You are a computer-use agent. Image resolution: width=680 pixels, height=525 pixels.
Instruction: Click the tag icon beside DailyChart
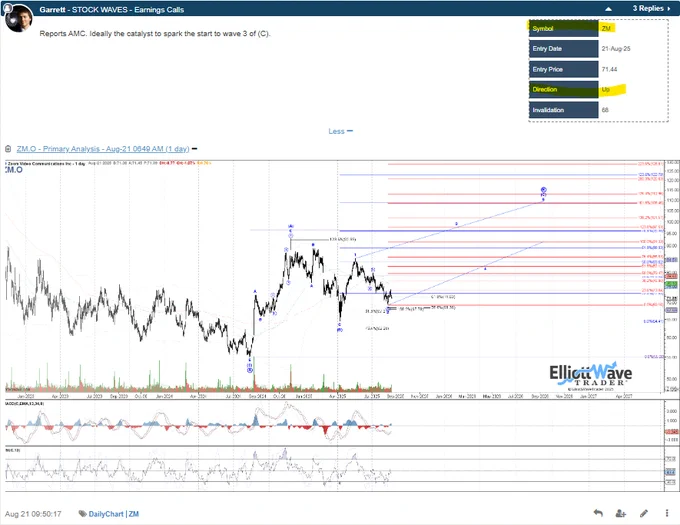tap(82, 514)
